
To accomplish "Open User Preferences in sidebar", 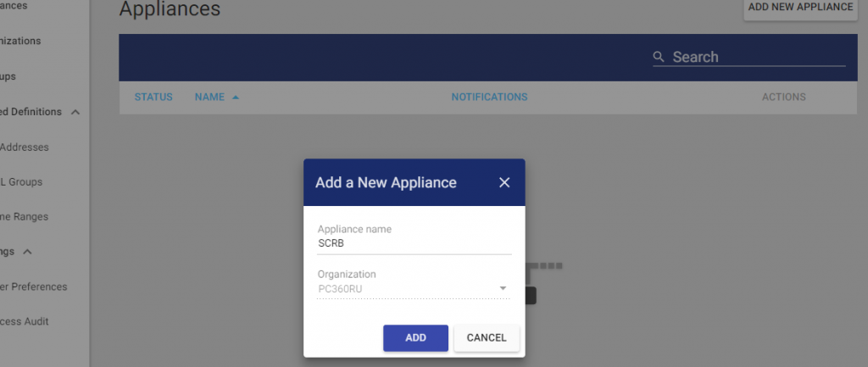I will pos(34,286).
